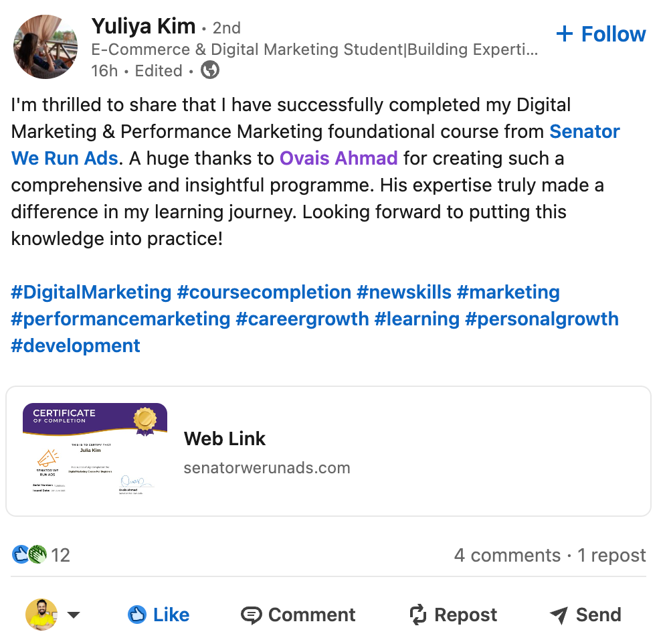Click your own avatar in action bar

click(41, 615)
